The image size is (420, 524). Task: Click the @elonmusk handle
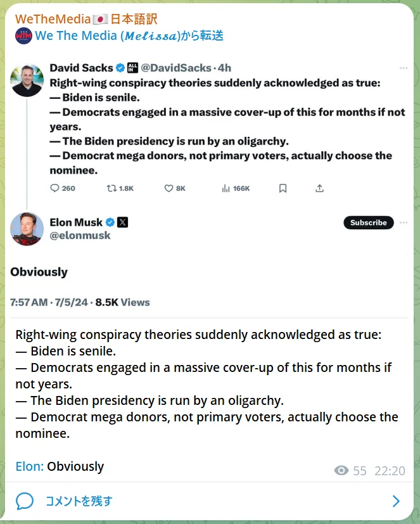[x=80, y=236]
